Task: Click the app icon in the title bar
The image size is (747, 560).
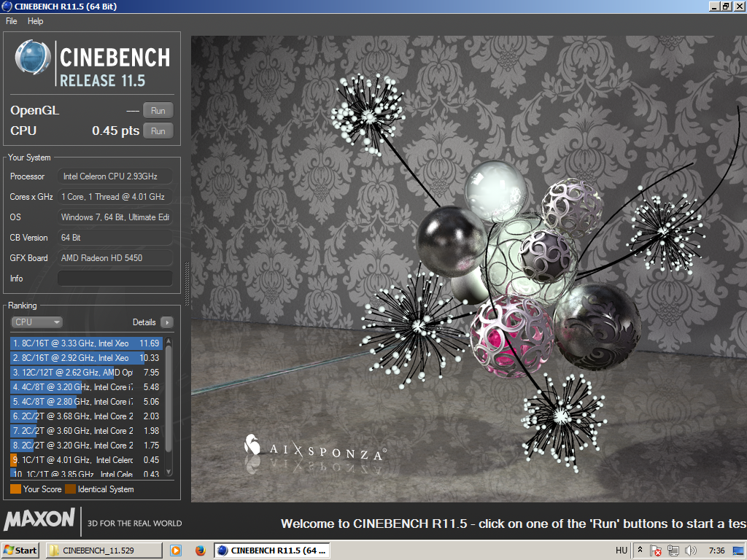Action: coord(7,6)
